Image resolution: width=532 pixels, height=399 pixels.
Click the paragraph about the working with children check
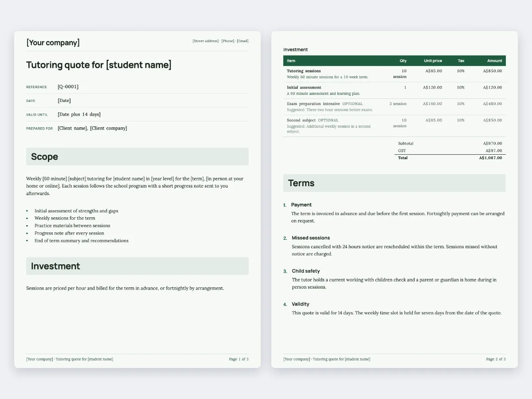coord(394,283)
